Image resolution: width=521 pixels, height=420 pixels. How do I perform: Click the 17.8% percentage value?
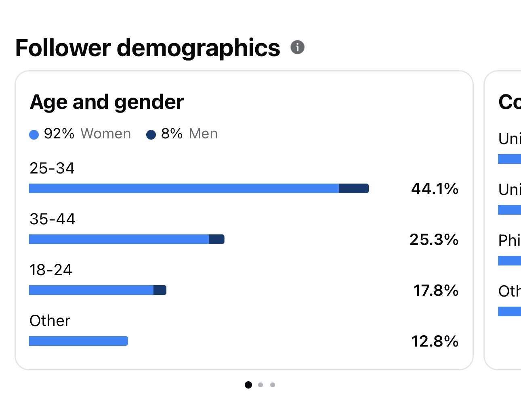click(435, 290)
